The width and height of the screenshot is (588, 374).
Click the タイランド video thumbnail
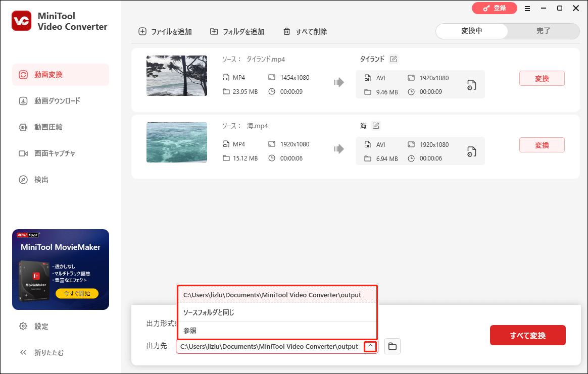[x=177, y=76]
